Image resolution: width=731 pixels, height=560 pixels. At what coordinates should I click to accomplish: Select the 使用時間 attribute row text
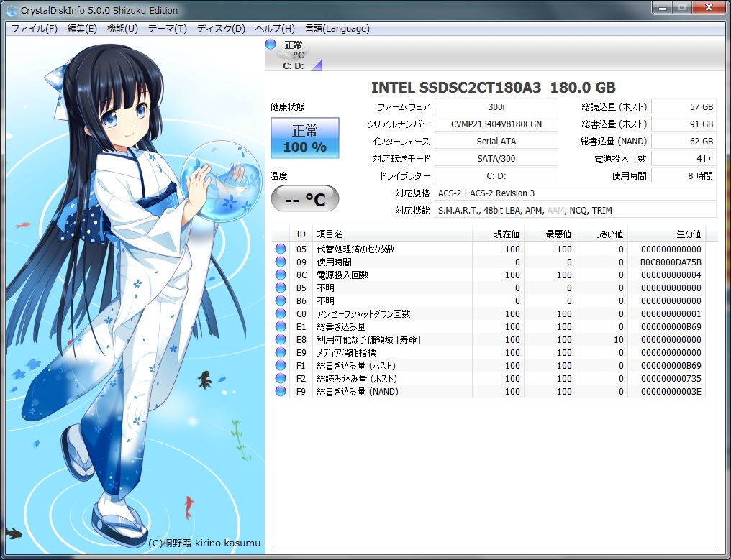point(335,262)
